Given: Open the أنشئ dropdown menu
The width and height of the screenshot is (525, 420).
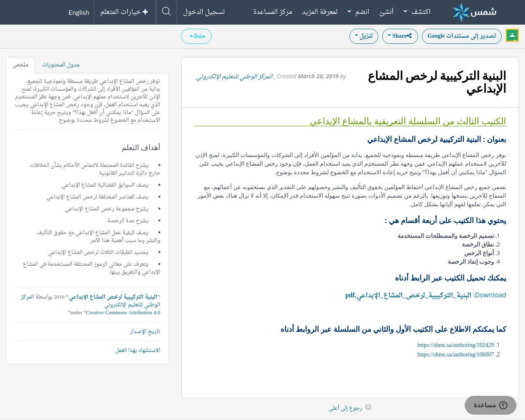Looking at the screenshot, I should [x=386, y=11].
